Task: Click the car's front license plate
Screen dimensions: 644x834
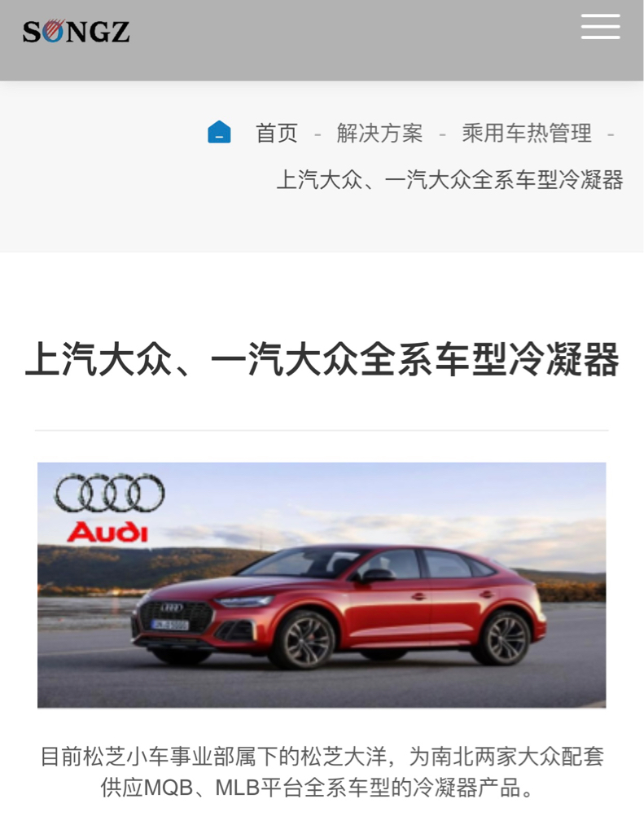Action: tap(169, 625)
